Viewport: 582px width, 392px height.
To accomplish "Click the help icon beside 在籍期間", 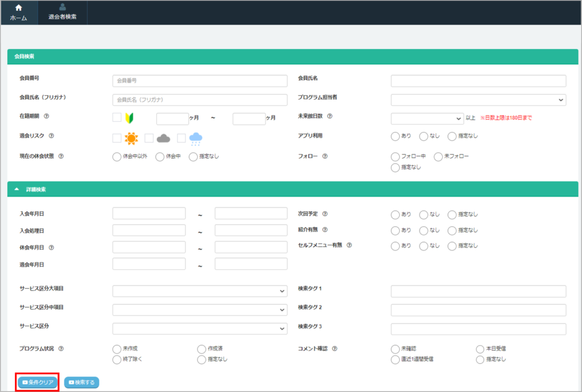I will (x=47, y=116).
